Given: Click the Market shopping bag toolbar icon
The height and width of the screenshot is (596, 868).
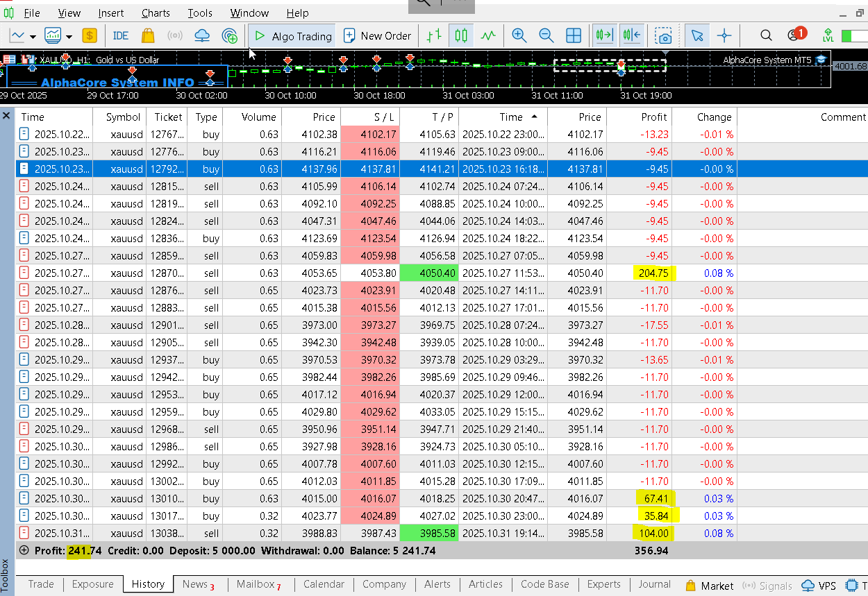Looking at the screenshot, I should tap(148, 36).
